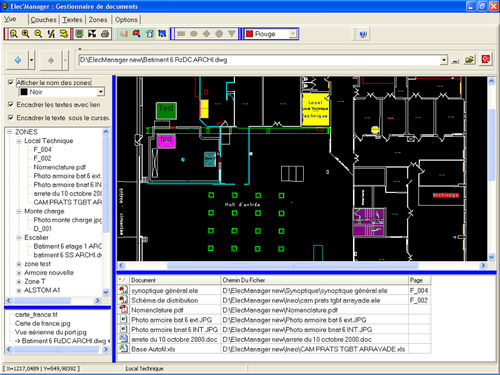Click the grey forward navigation arrow

tap(51, 60)
